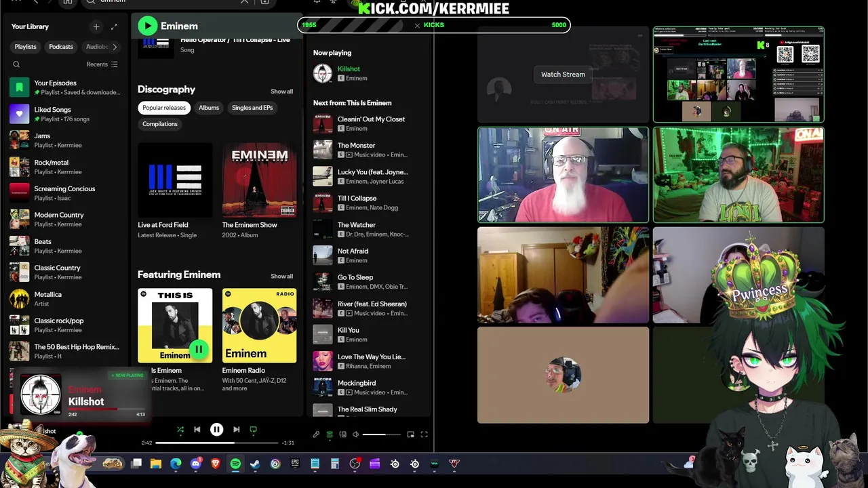Open the library search magnifier icon

16,64
